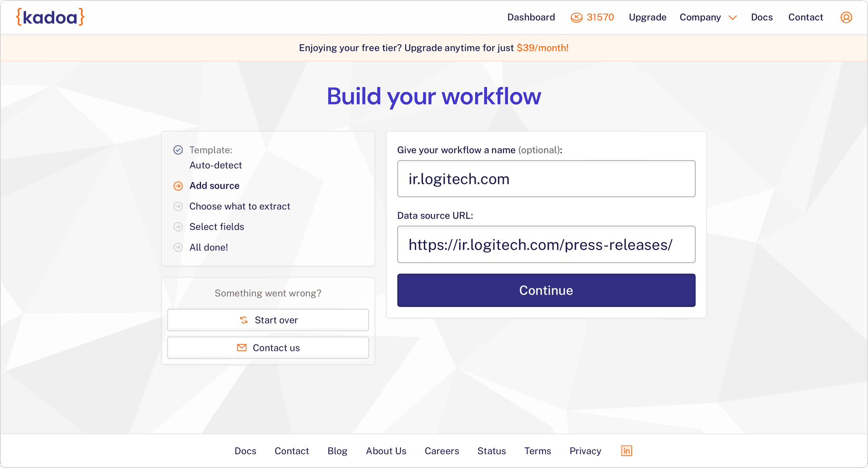Open the Dashboard menu item
This screenshot has height=468, width=868.
click(531, 18)
